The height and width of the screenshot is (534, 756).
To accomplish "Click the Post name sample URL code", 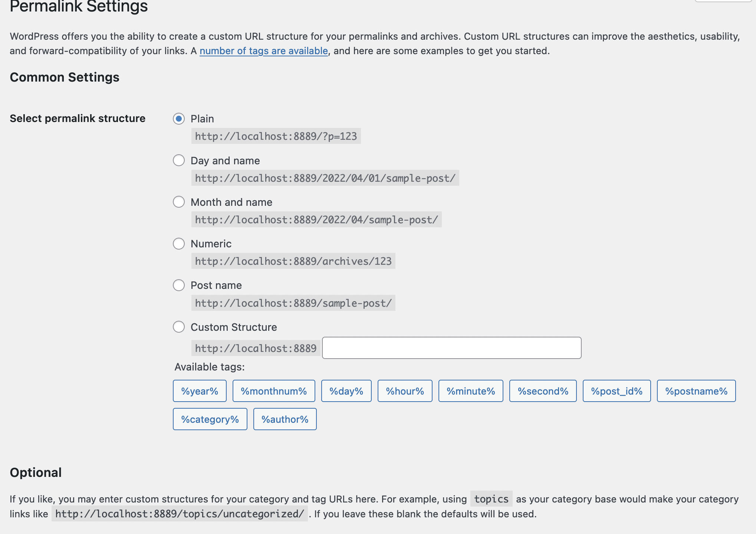I will point(293,303).
